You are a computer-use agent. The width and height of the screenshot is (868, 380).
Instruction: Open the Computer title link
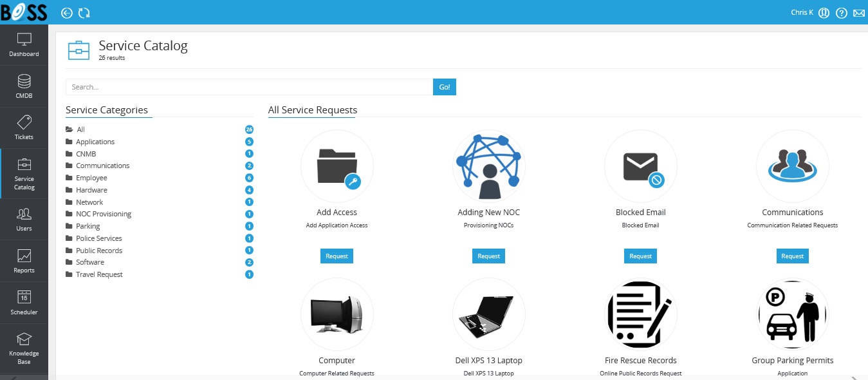tap(337, 361)
